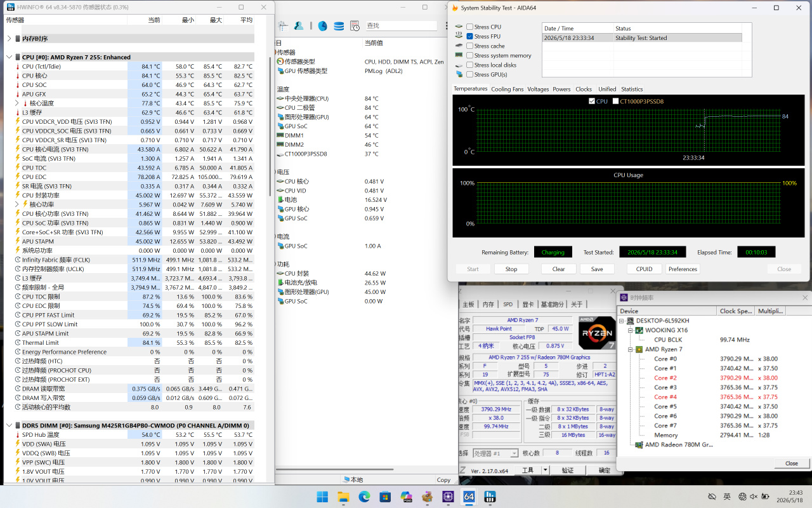Select the Powers tab
This screenshot has height=508, width=812.
[x=561, y=90]
